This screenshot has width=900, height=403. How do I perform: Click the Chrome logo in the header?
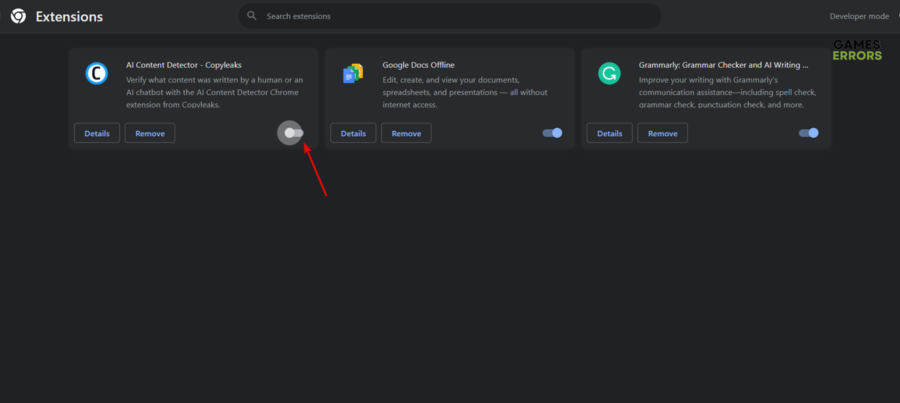pos(18,16)
